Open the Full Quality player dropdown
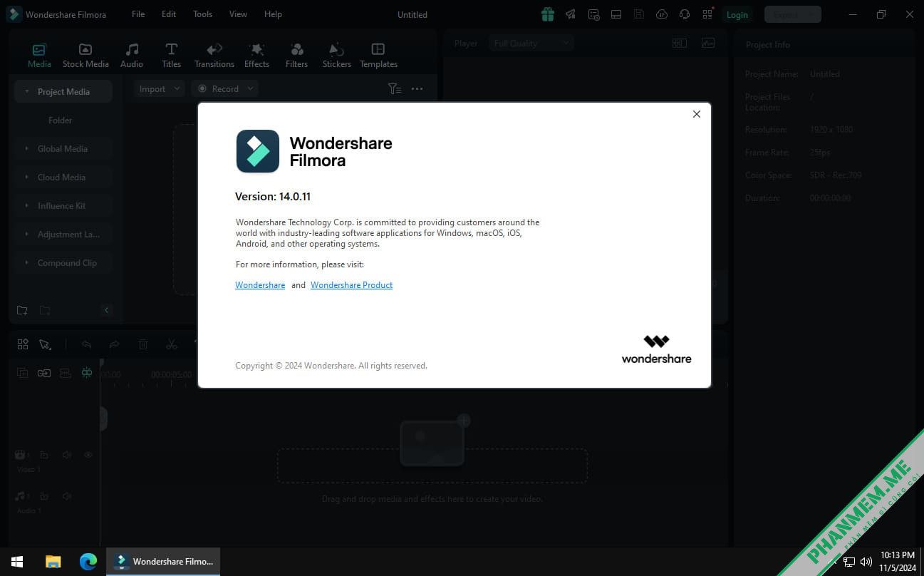The image size is (924, 576). point(531,43)
